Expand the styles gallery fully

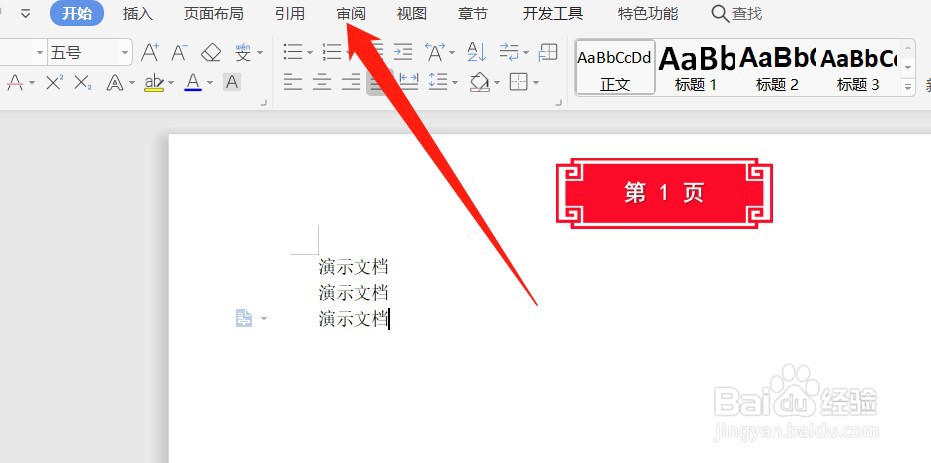(908, 86)
